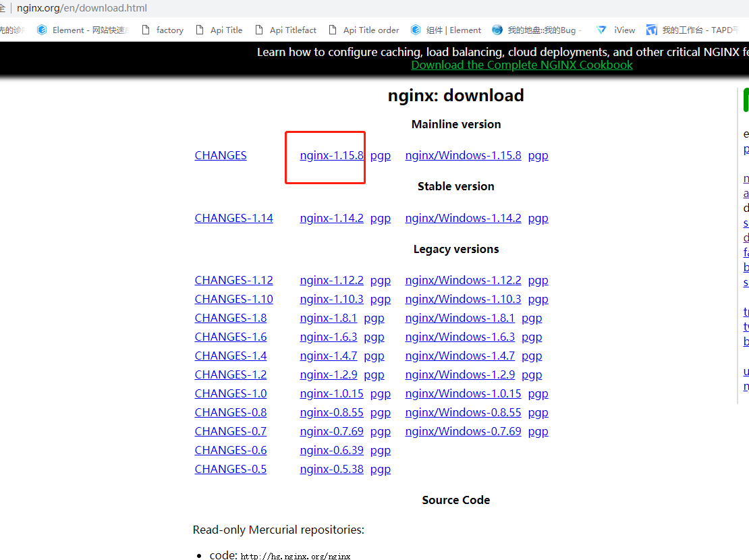The width and height of the screenshot is (749, 560).
Task: Open the Api Titlefact bookmark
Action: click(x=285, y=30)
